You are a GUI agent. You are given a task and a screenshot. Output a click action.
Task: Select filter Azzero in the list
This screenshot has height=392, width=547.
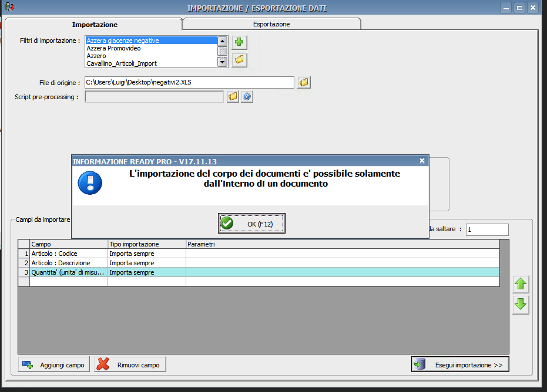click(152, 56)
